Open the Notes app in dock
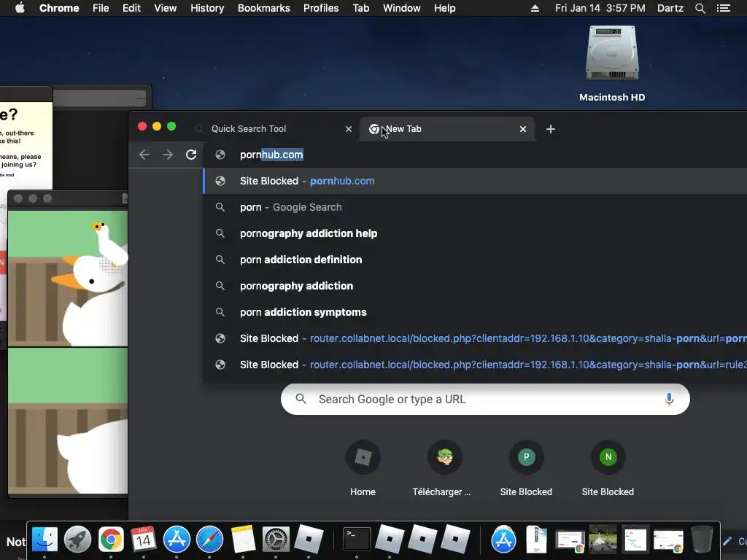 [243, 540]
